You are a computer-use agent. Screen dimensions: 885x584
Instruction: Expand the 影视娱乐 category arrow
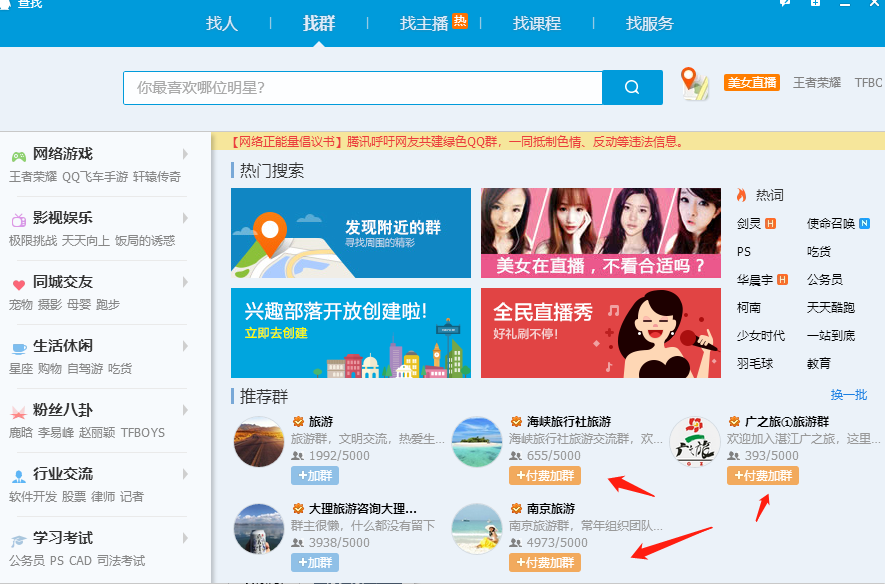pos(185,218)
